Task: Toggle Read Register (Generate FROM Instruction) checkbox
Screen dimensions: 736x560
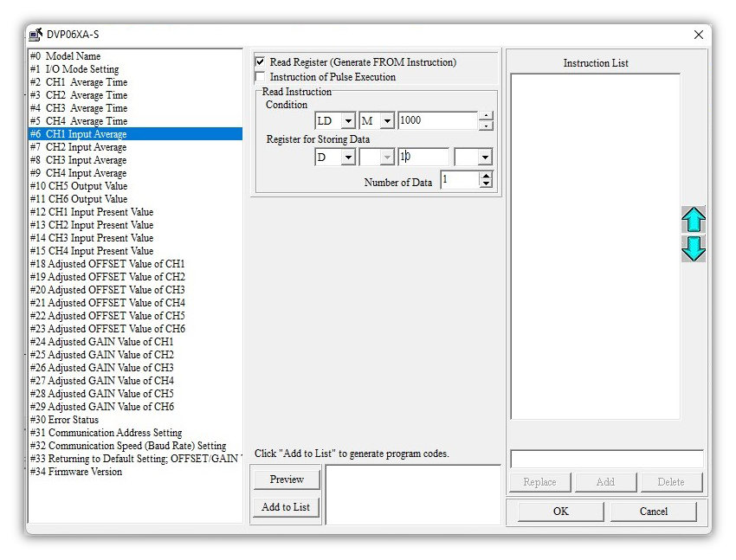Action: (261, 62)
